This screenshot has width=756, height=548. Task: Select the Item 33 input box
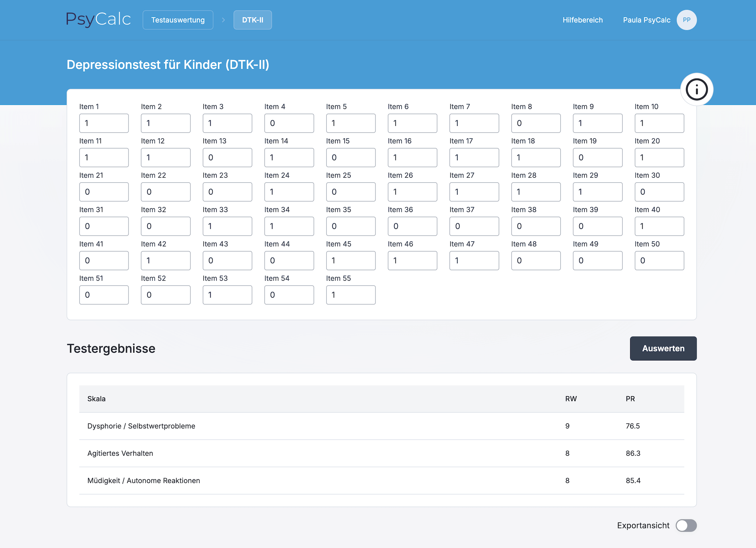coord(227,226)
